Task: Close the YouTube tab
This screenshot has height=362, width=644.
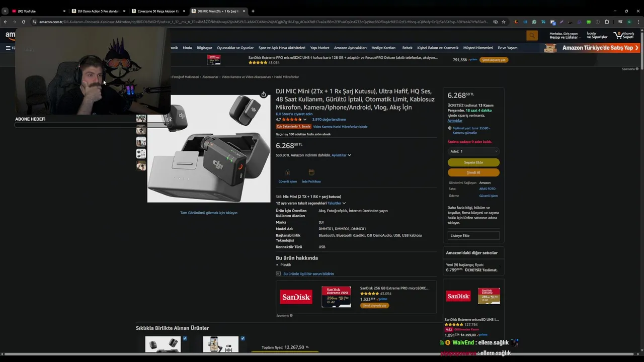Action: tap(64, 11)
